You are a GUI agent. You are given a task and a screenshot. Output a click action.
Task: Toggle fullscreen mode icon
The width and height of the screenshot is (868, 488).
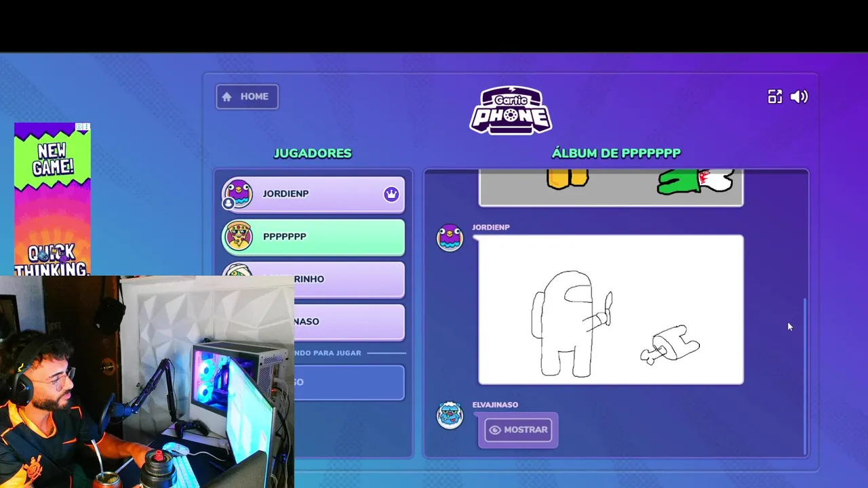coord(774,97)
